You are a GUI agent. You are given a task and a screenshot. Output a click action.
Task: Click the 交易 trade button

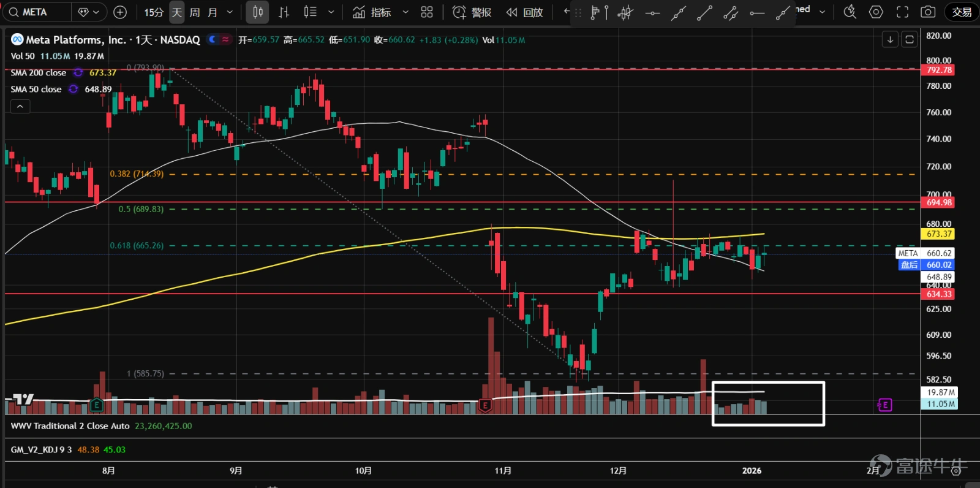[962, 12]
